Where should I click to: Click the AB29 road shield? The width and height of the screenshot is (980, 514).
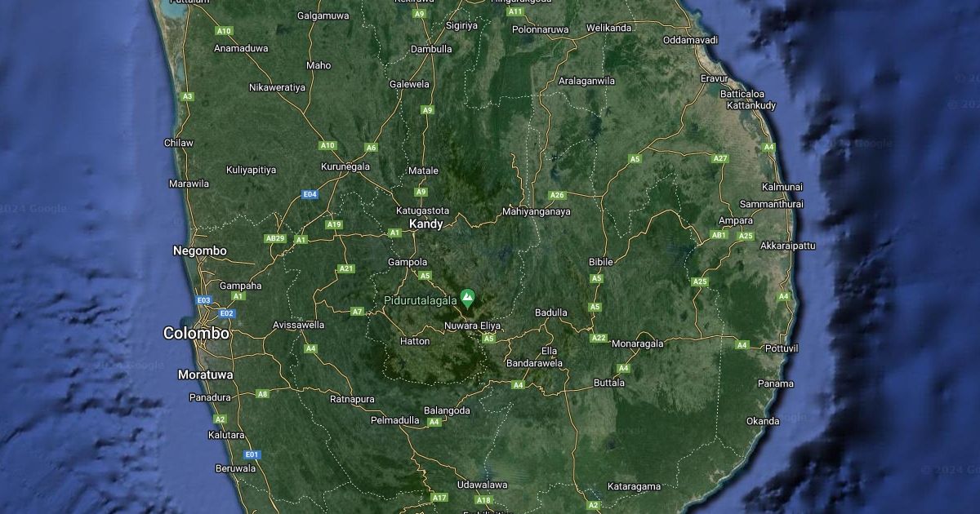point(275,238)
